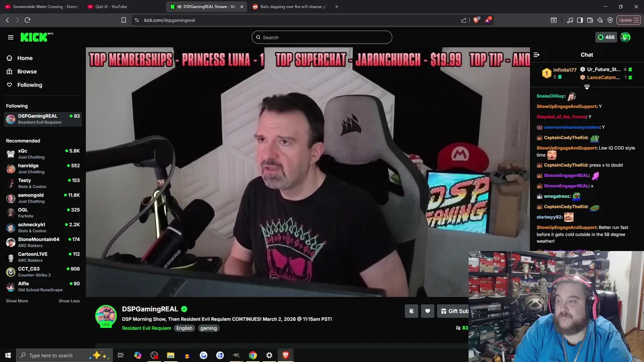
Task: Open schneckyirl recommended channel
Action: click(43, 227)
